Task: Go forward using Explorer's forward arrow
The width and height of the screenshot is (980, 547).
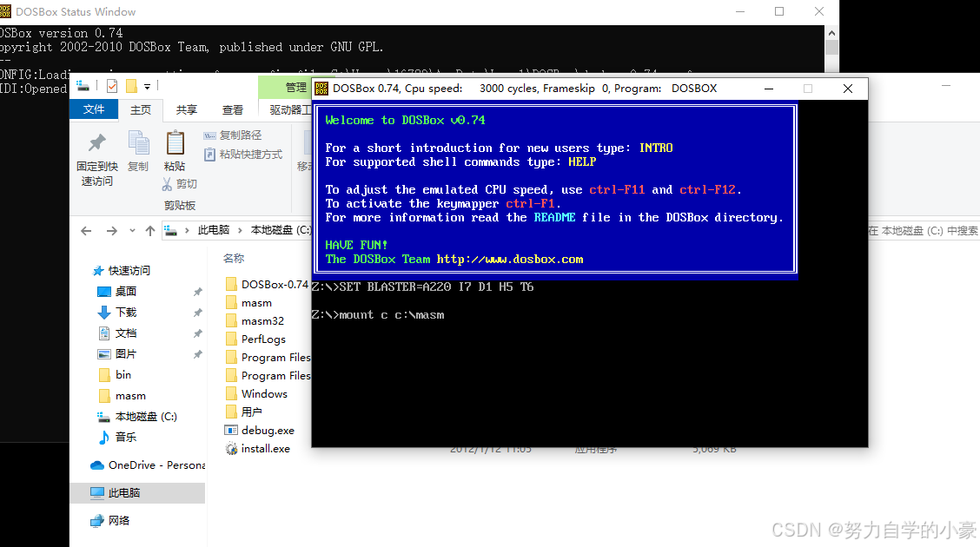Action: 112,231
